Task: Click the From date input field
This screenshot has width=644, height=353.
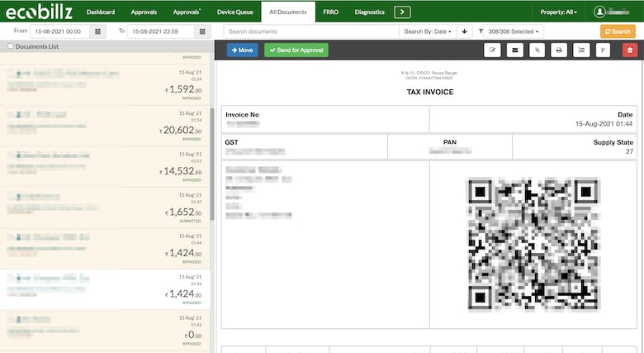Action: 60,31
